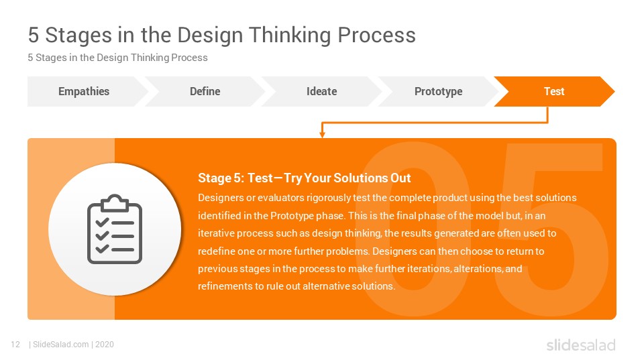Select the Ideate stage chevron
Image resolution: width=644 pixels, height=362 pixels.
pos(321,92)
